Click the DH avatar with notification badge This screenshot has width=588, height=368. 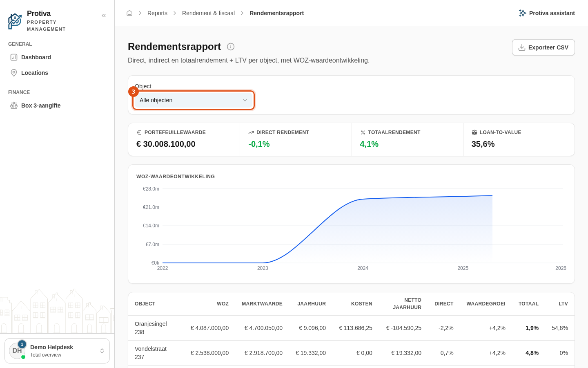[x=18, y=350]
